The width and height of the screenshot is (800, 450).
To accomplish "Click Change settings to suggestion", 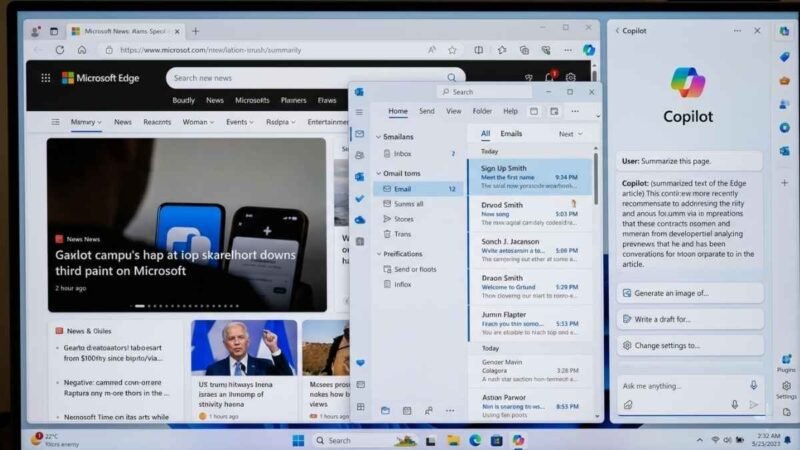I will click(x=690, y=345).
